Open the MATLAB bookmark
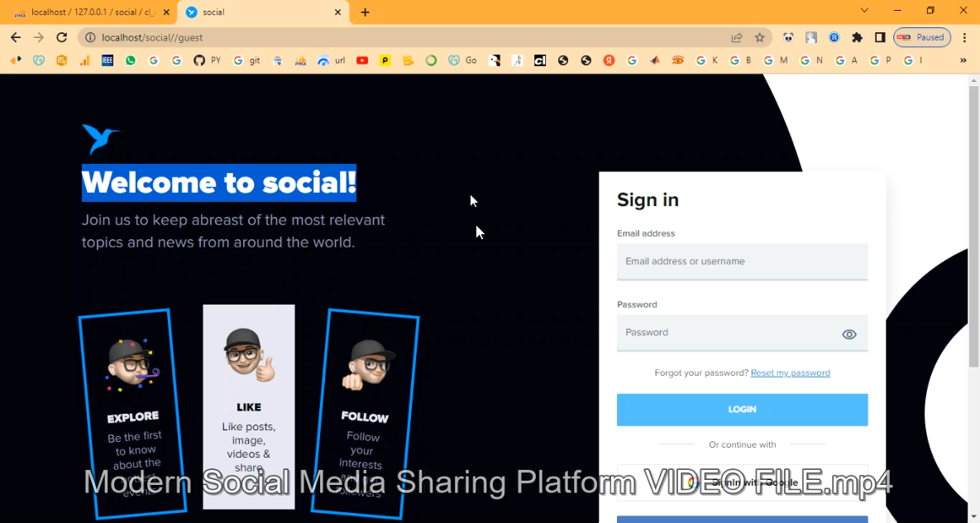 click(654, 60)
